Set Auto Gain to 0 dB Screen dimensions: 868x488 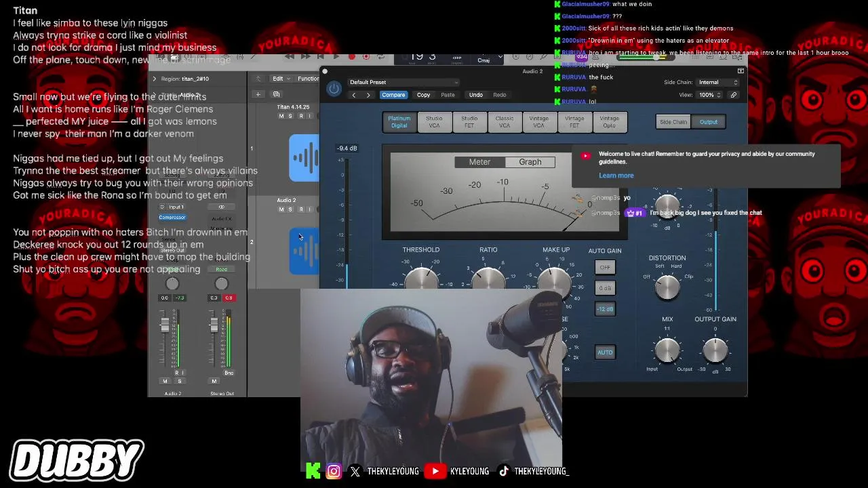point(605,288)
